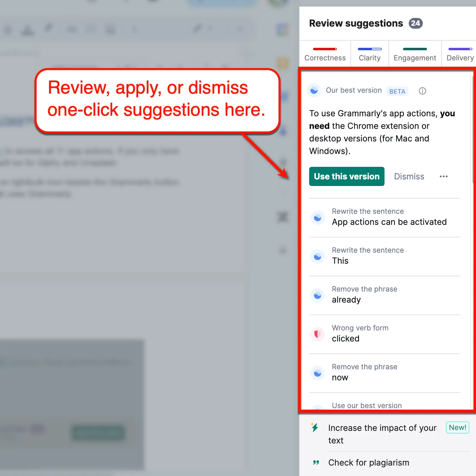Click the 24 suggestions count badge

(x=416, y=23)
